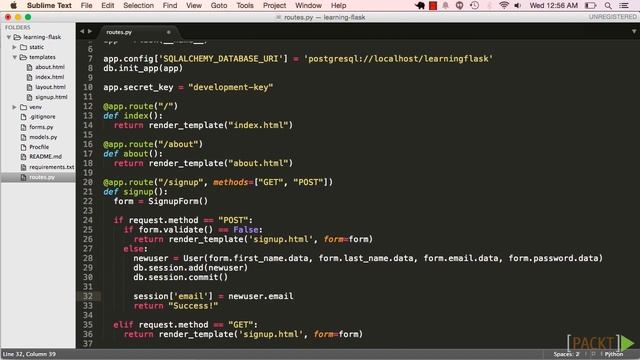Close the routes.py tab via its dot

click(x=169, y=32)
